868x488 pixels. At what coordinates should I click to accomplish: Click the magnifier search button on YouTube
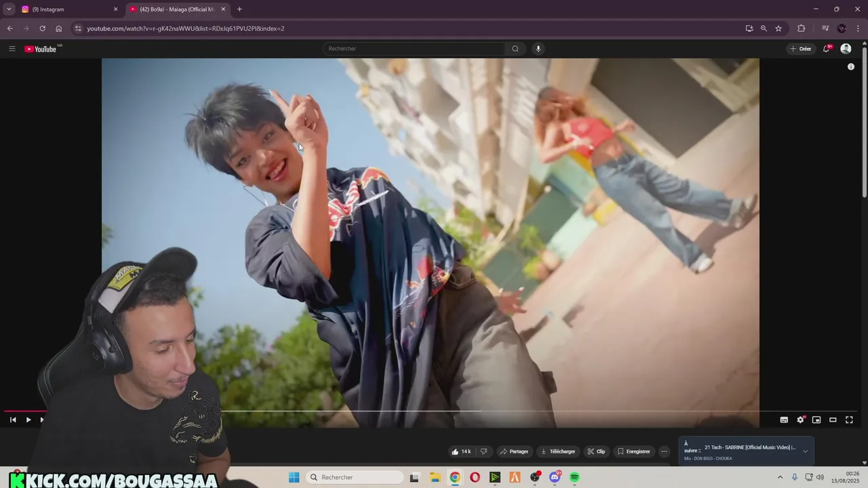pos(515,49)
